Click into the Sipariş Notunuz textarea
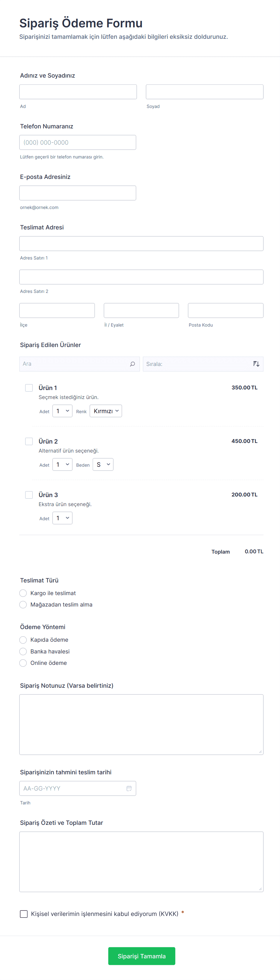The height and width of the screenshot is (980, 280). click(x=141, y=724)
